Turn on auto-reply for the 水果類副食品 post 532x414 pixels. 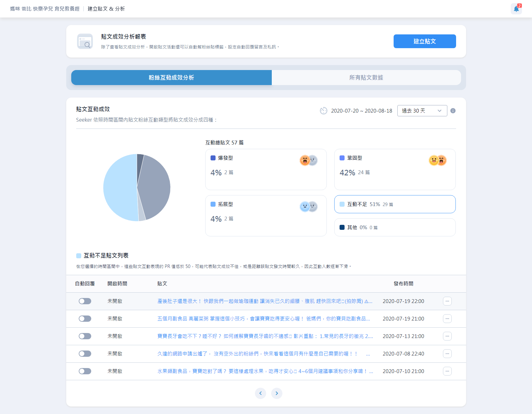[x=85, y=371]
